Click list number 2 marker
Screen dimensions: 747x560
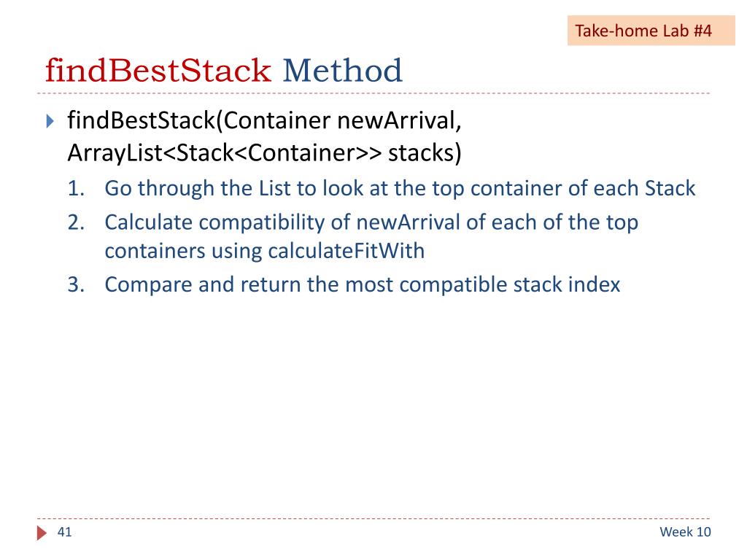click(76, 222)
